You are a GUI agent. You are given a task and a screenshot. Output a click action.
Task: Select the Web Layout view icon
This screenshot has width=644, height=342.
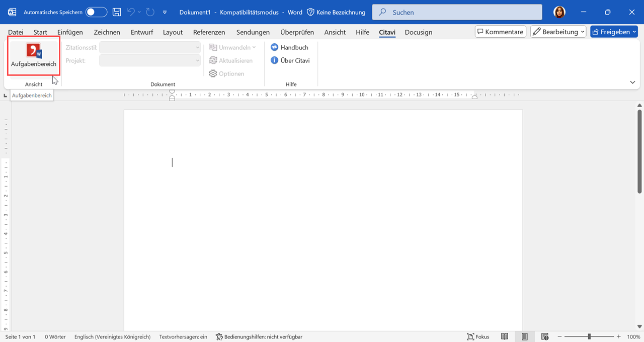tap(544, 337)
